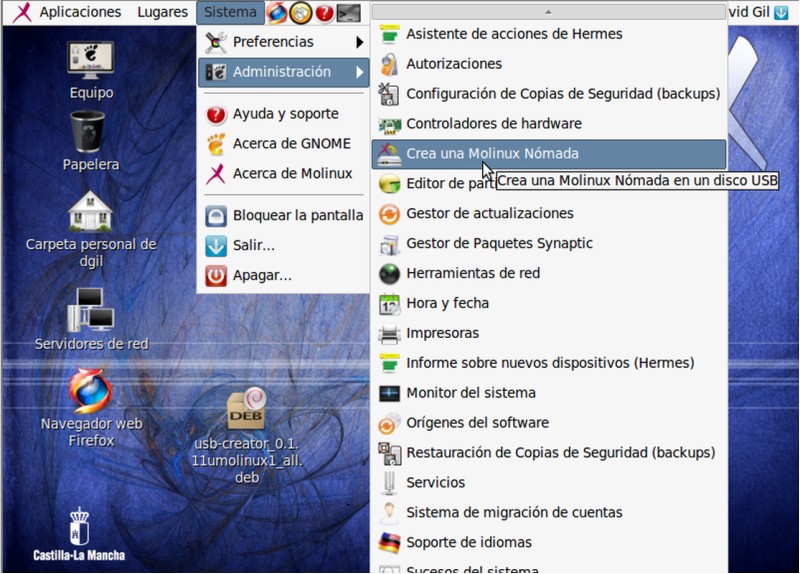Screen dimensions: 800x574
Task: Click the Controladores de hardware card icon
Action: [389, 124]
